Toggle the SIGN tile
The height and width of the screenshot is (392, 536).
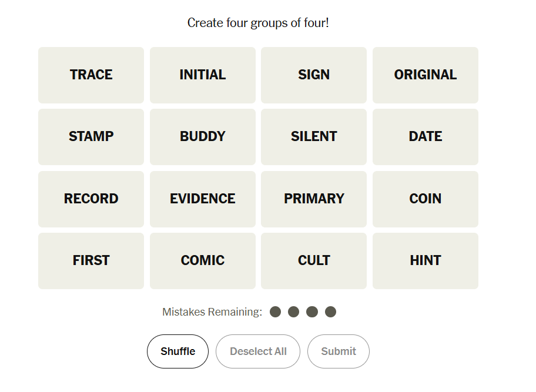[314, 75]
